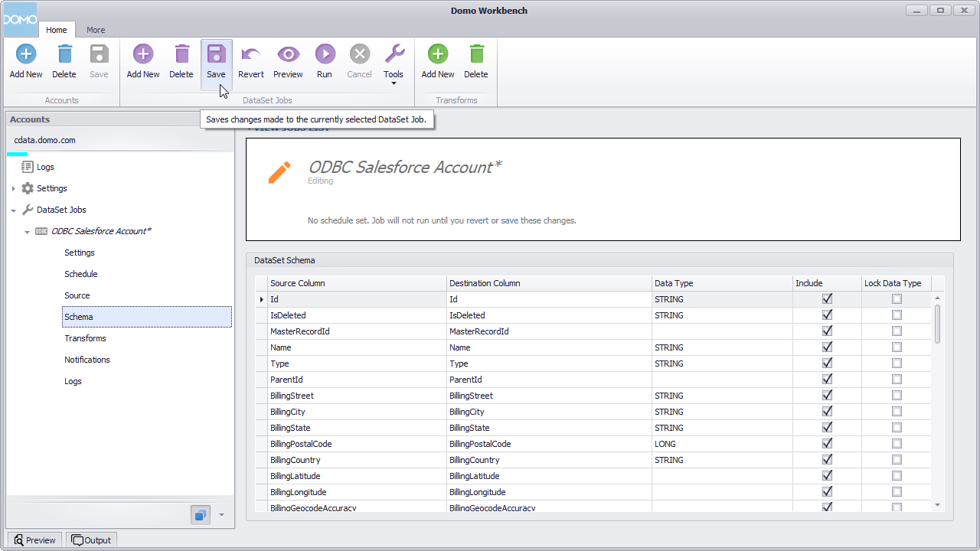
Task: Open the Tools dropdown menu
Action: pyautogui.click(x=394, y=81)
